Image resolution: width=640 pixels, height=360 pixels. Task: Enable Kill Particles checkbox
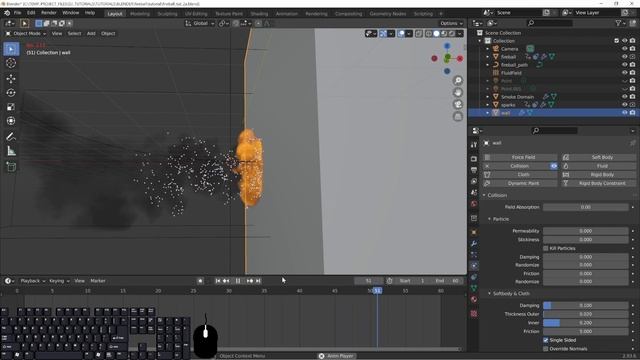point(546,248)
